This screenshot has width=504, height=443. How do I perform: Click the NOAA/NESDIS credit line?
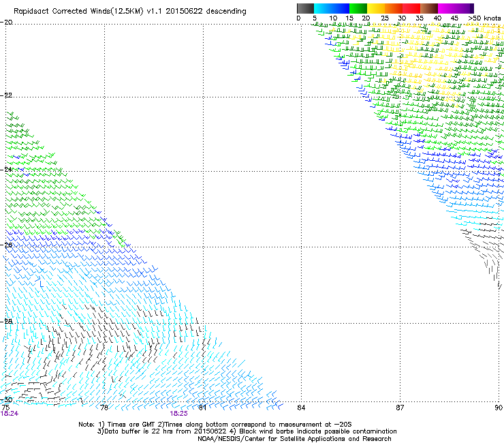click(x=294, y=439)
